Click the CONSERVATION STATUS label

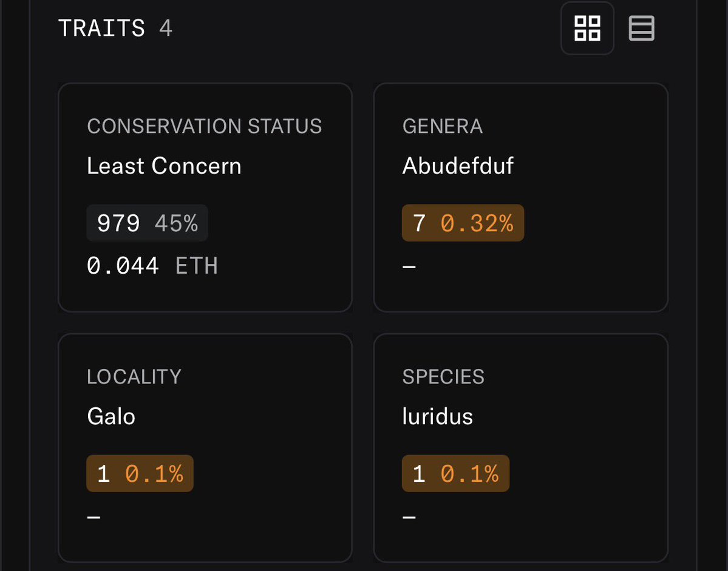204,126
